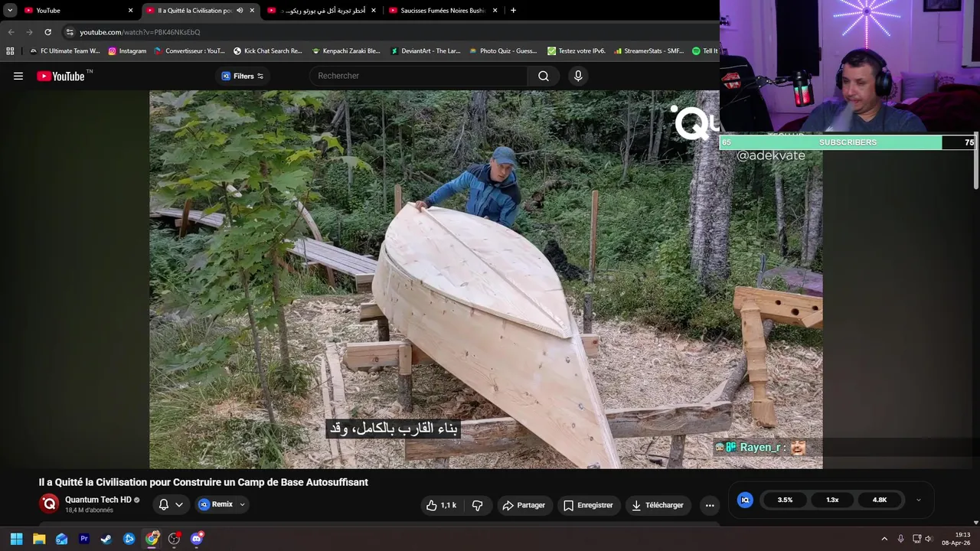Open site information icon in address bar
The image size is (980, 551).
pyautogui.click(x=70, y=32)
